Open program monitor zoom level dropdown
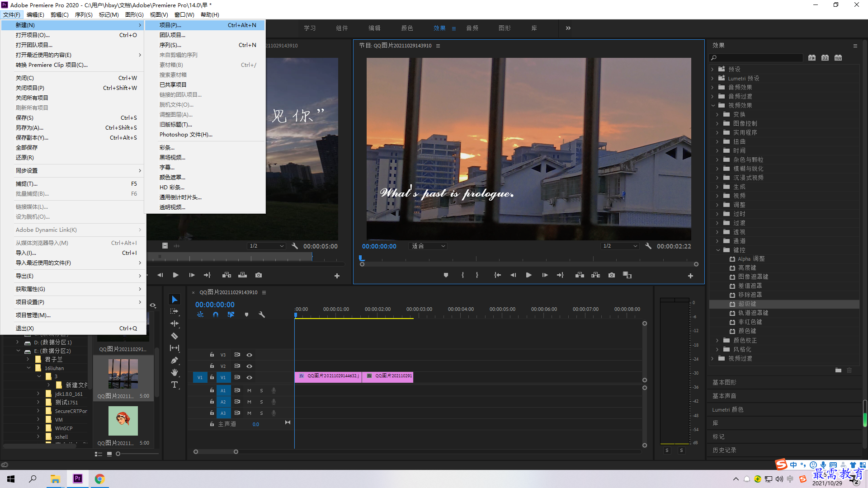868x488 pixels. (428, 246)
